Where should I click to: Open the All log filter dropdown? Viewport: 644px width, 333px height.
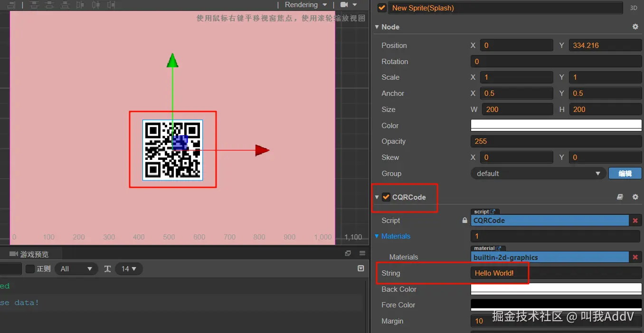tap(76, 269)
